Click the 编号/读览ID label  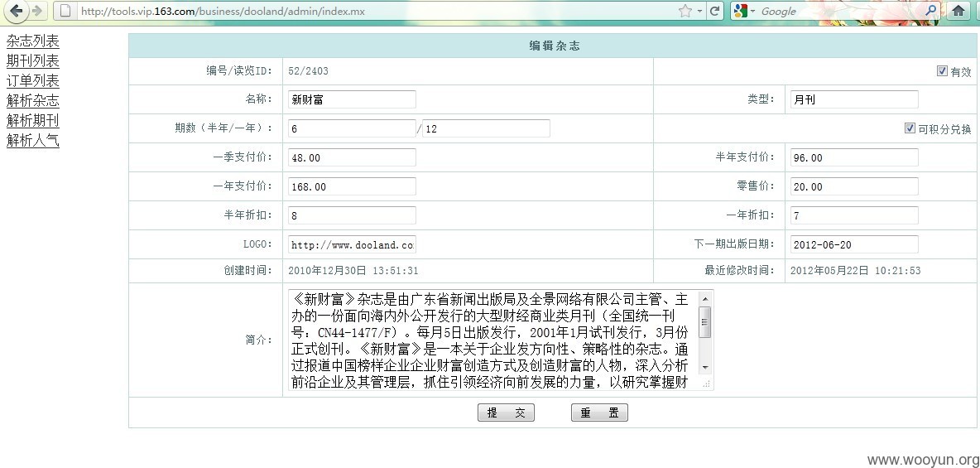pyautogui.click(x=239, y=70)
